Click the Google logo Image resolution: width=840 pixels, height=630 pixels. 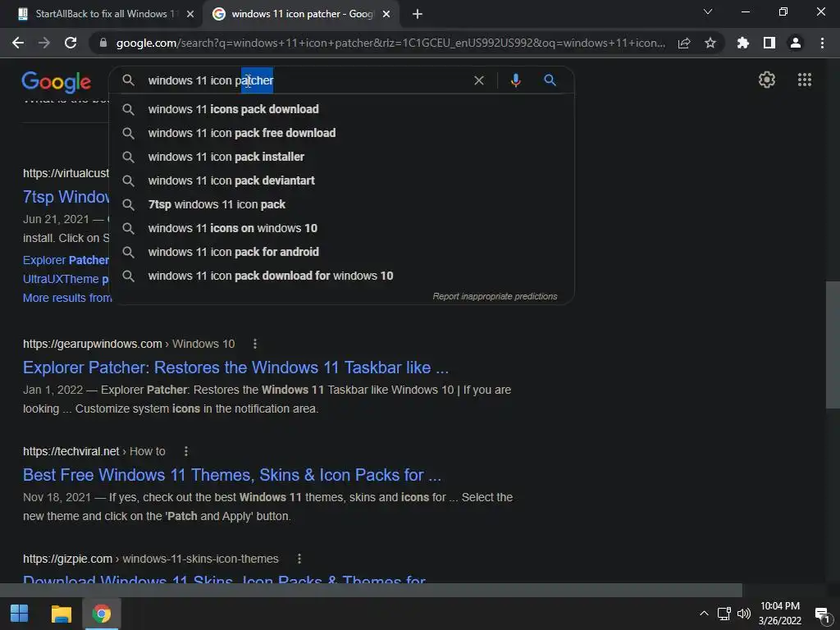click(57, 82)
